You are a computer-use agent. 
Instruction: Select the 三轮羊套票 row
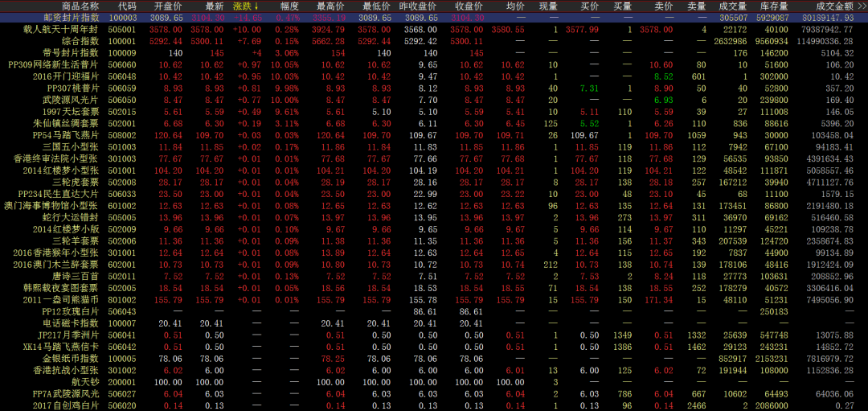coord(434,241)
